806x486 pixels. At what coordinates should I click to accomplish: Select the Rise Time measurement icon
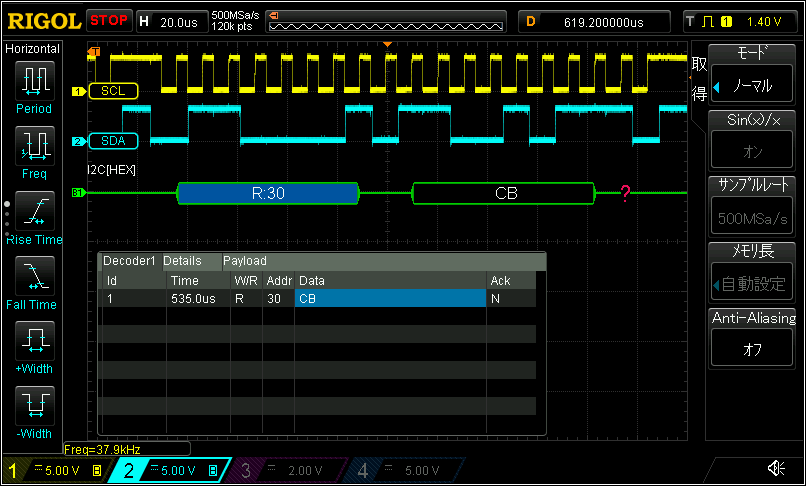(x=35, y=211)
